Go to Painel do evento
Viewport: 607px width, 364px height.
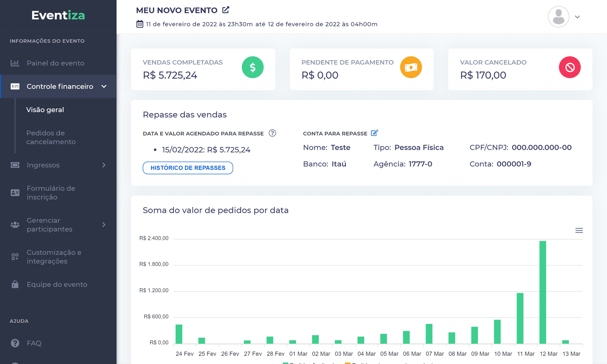(x=55, y=63)
